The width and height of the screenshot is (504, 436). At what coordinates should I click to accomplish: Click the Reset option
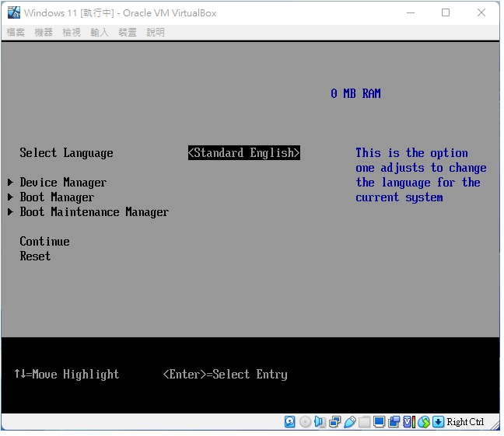point(35,258)
